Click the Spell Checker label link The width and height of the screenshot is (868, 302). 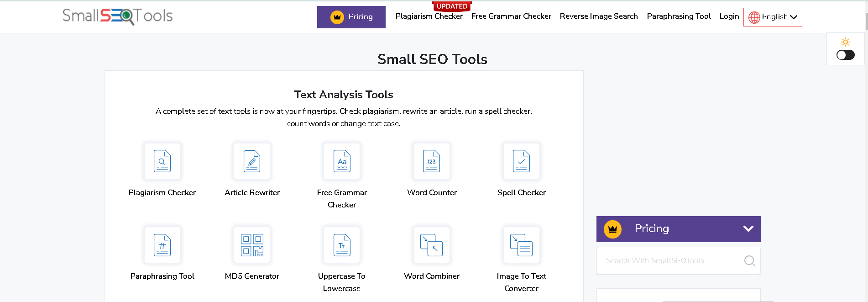(522, 192)
